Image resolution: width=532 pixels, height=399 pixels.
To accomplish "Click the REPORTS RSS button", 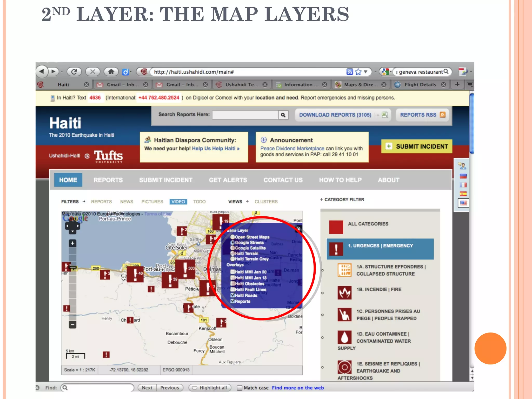I will [x=422, y=115].
